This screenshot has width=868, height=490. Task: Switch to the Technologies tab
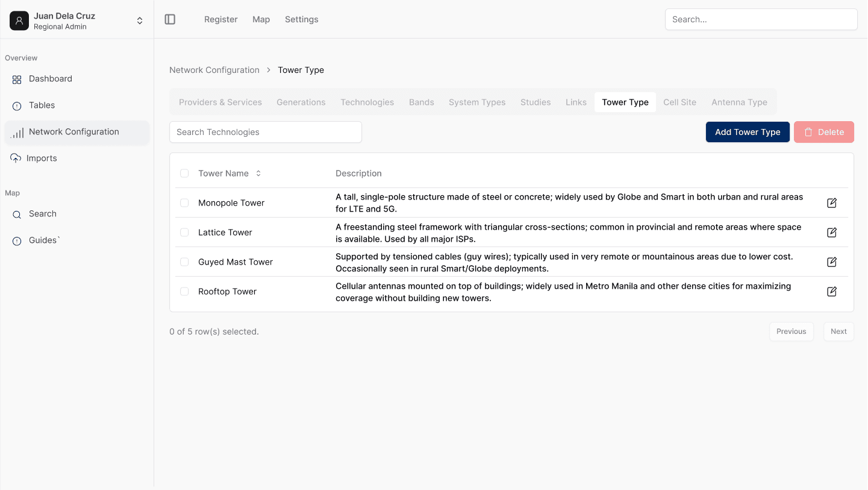click(x=367, y=102)
